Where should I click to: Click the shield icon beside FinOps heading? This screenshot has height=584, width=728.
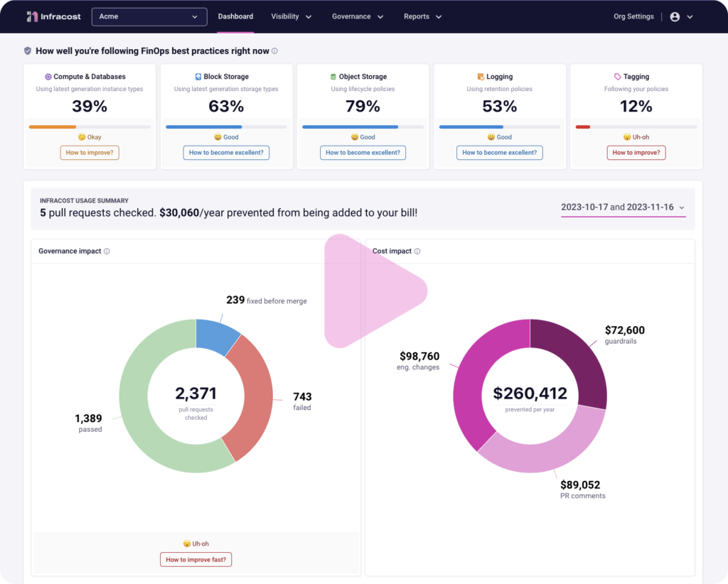[28, 50]
